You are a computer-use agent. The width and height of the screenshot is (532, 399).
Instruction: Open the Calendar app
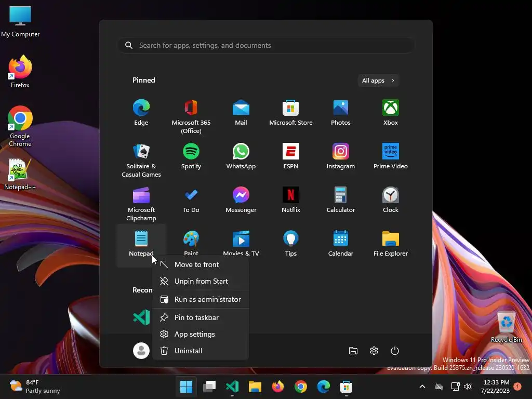click(341, 244)
